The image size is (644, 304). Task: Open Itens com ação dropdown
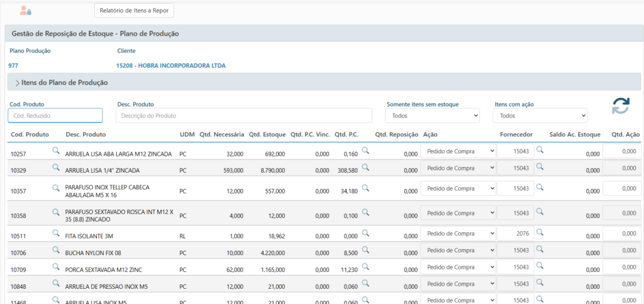click(x=540, y=116)
